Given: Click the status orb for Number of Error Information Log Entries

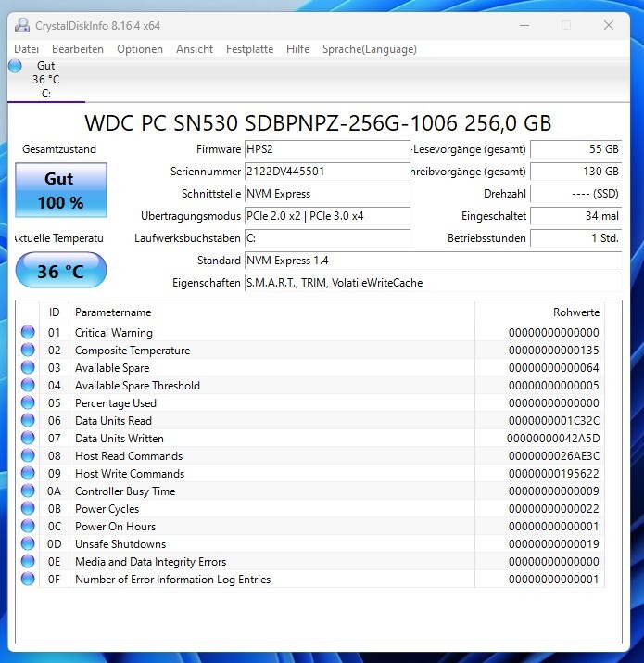Looking at the screenshot, I should (x=28, y=580).
